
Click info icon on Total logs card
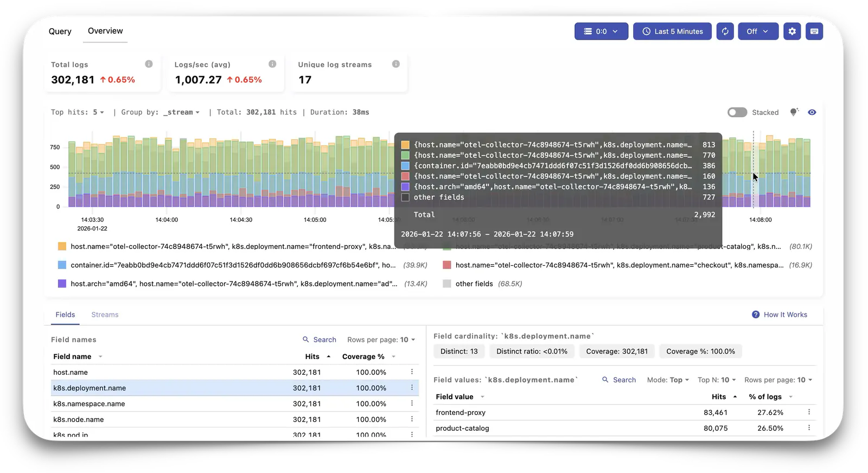point(149,64)
